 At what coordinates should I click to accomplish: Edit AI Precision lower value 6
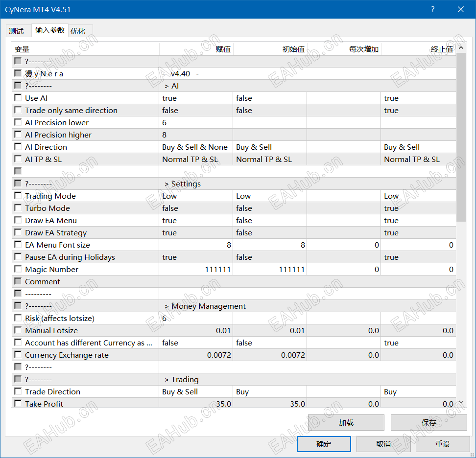point(196,122)
